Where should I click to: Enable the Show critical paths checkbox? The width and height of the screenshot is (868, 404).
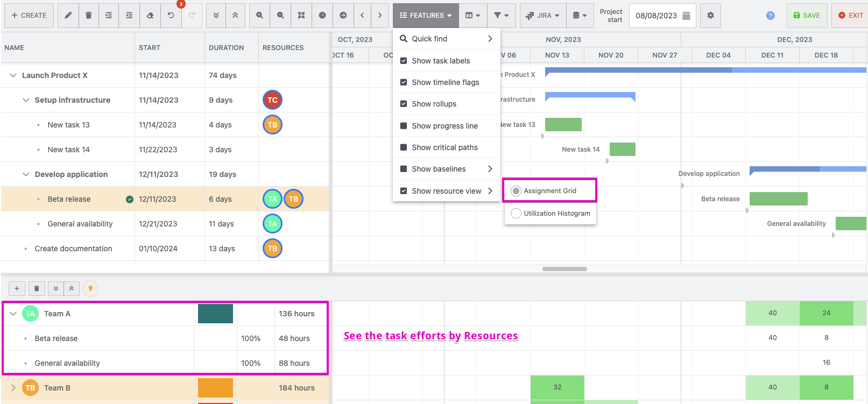(404, 147)
